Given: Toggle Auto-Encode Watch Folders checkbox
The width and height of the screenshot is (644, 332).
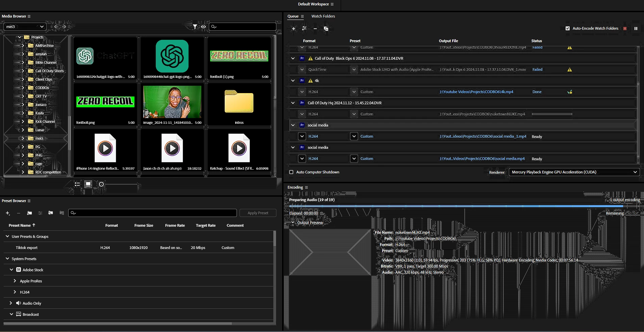Looking at the screenshot, I should 568,28.
